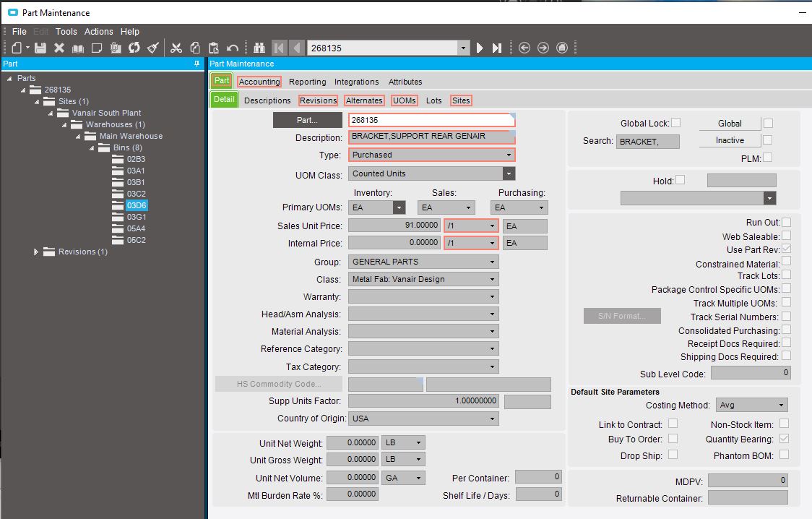
Task: Expand the Revisions (1) tree node
Action: 36,252
